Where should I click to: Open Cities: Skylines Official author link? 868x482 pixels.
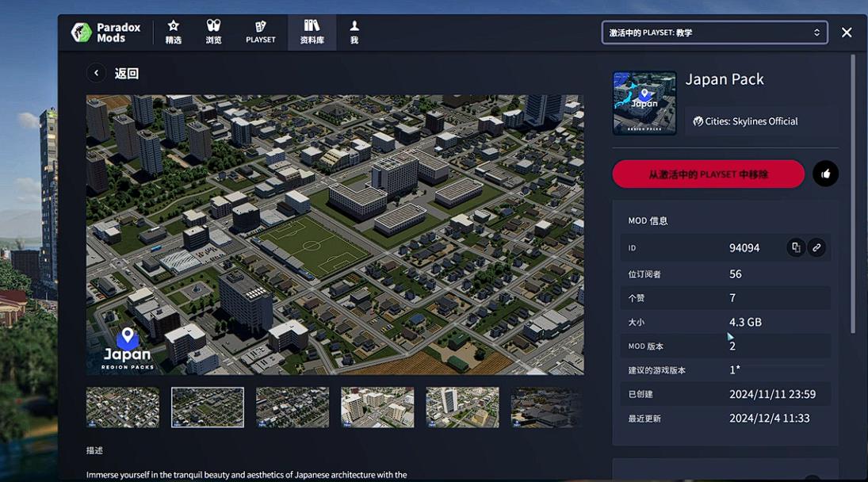[745, 121]
